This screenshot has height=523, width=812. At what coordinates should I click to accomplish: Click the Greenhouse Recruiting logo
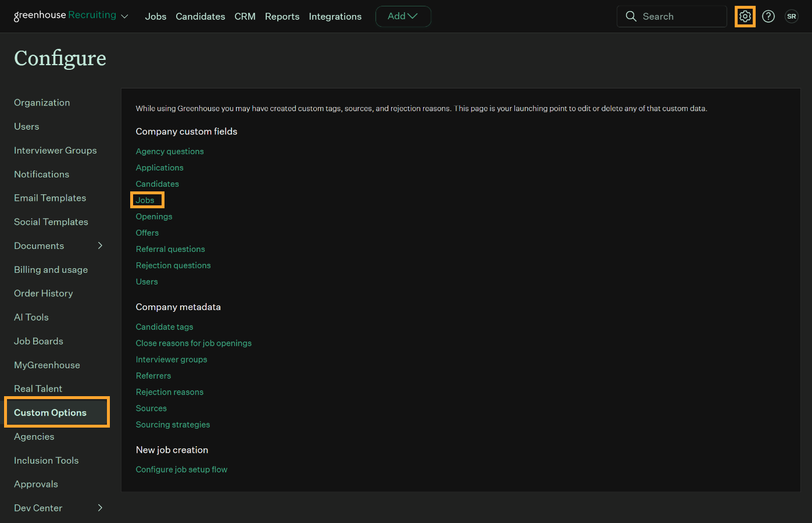point(65,16)
